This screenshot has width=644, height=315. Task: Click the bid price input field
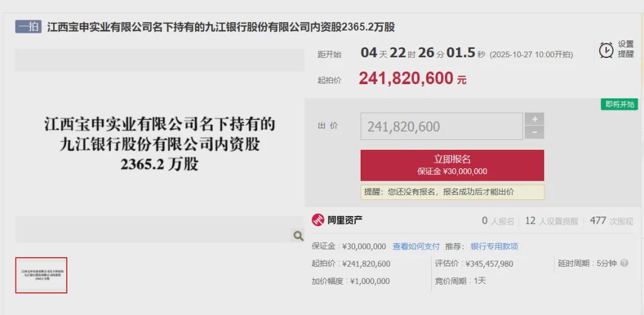click(x=441, y=126)
